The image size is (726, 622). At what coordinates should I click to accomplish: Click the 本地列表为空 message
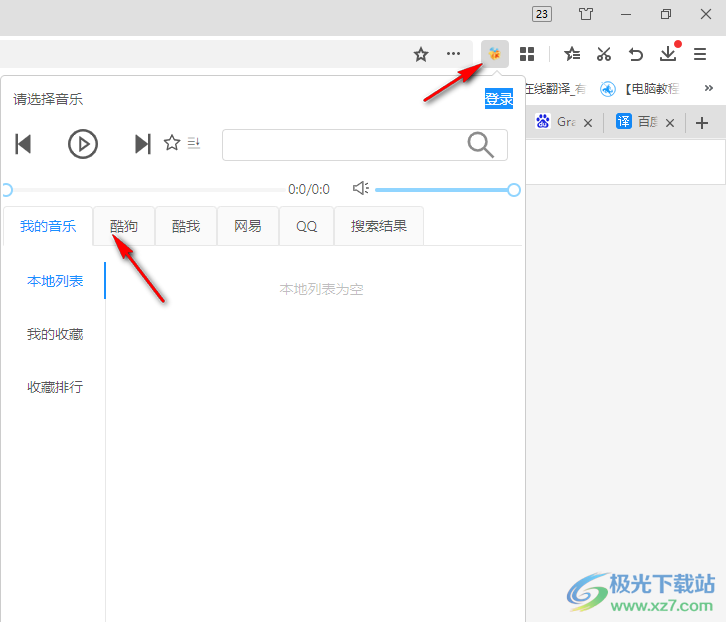(x=321, y=289)
